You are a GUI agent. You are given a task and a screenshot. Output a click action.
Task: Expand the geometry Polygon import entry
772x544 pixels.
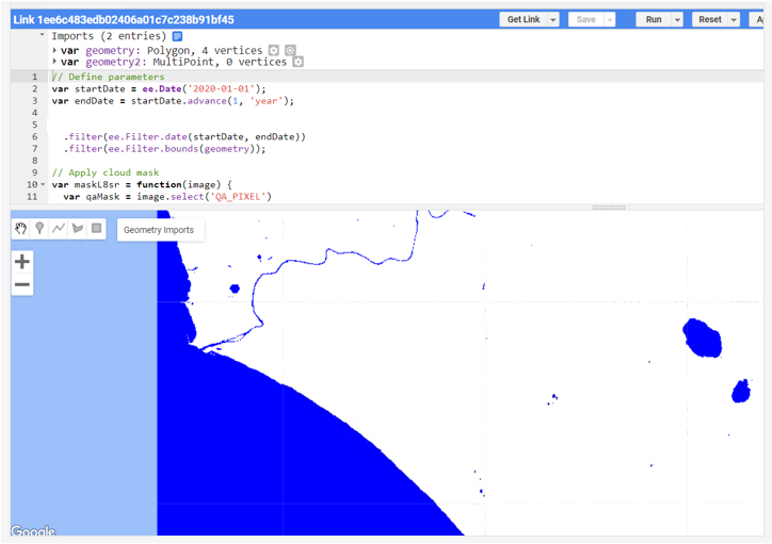[54, 50]
